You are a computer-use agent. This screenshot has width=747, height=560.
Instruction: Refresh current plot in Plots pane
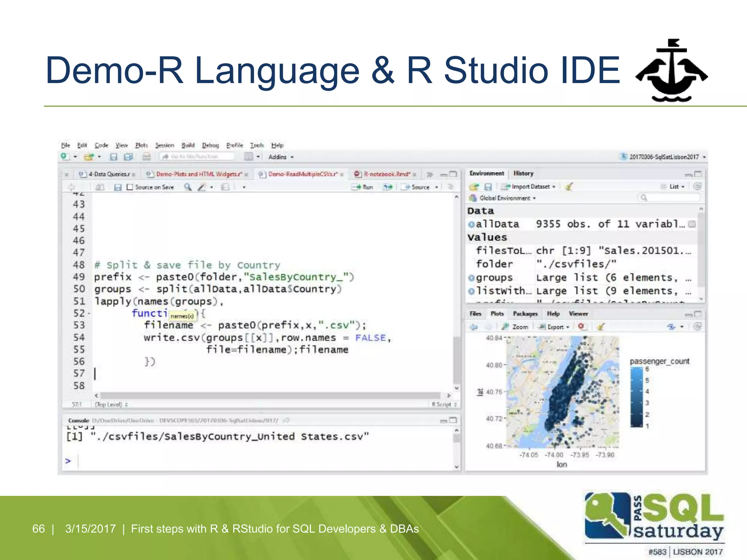pyautogui.click(x=697, y=327)
